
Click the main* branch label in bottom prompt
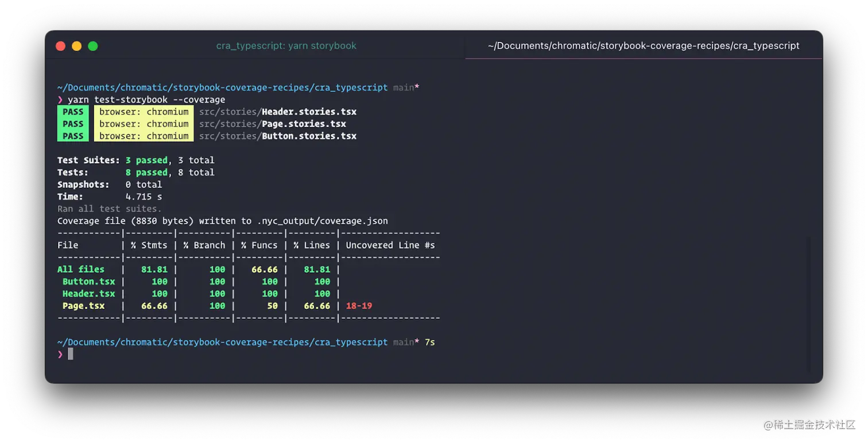pos(406,342)
